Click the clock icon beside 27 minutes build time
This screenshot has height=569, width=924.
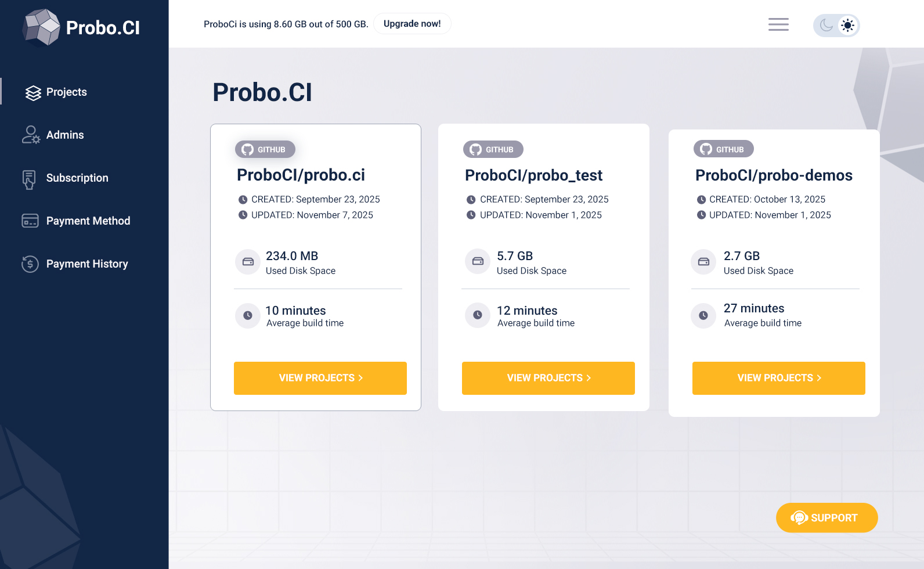pyautogui.click(x=703, y=315)
